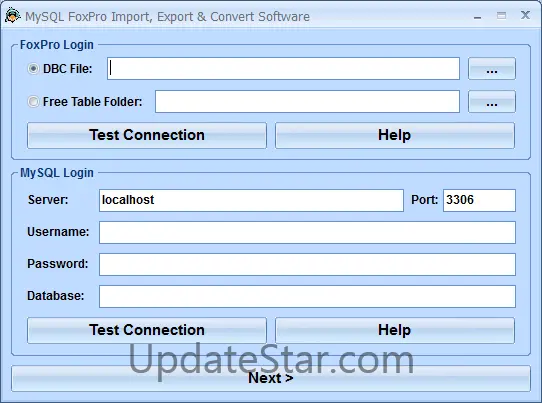Focus the Database input field
The width and height of the screenshot is (542, 403).
coord(307,296)
